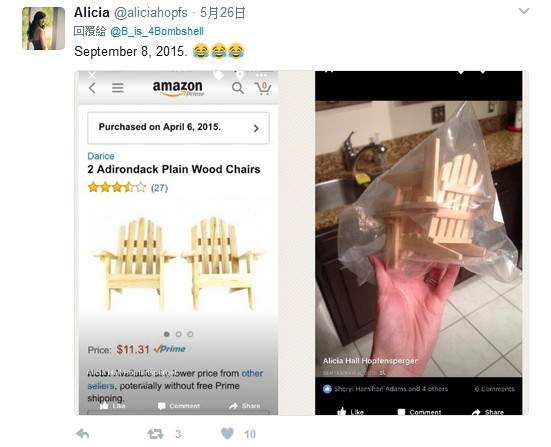
Task: Open the 27 reviews star rating
Action: tap(128, 187)
